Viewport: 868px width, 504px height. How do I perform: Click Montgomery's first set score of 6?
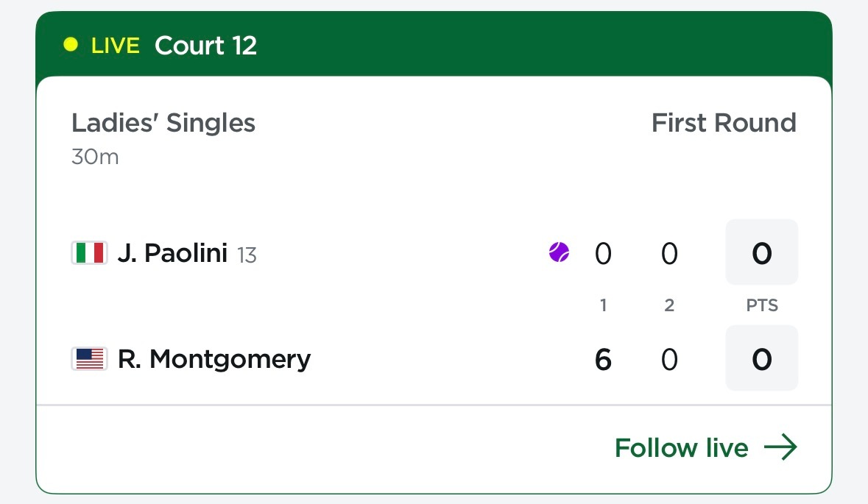(x=603, y=360)
